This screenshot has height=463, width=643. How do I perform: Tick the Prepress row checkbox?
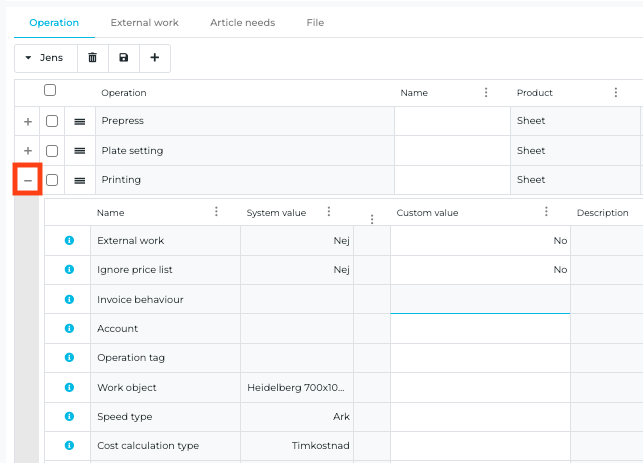[x=52, y=121]
